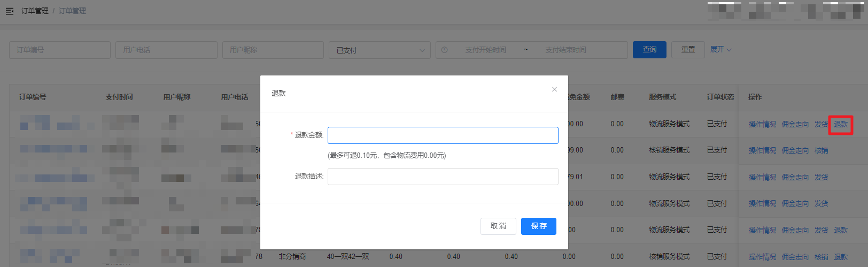This screenshot has height=267, width=868.
Task: Click the 重置 reset button
Action: click(x=688, y=50)
